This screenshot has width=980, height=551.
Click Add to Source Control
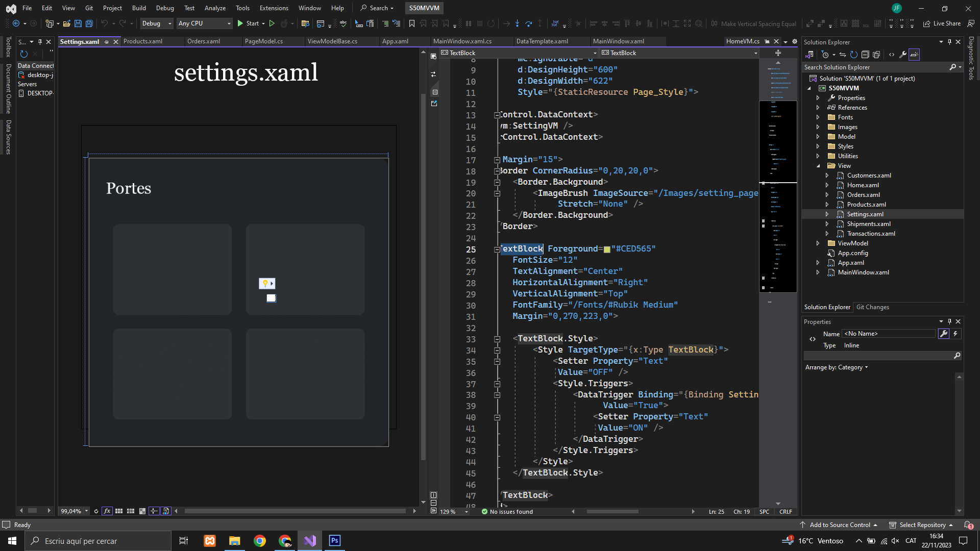coord(840,525)
